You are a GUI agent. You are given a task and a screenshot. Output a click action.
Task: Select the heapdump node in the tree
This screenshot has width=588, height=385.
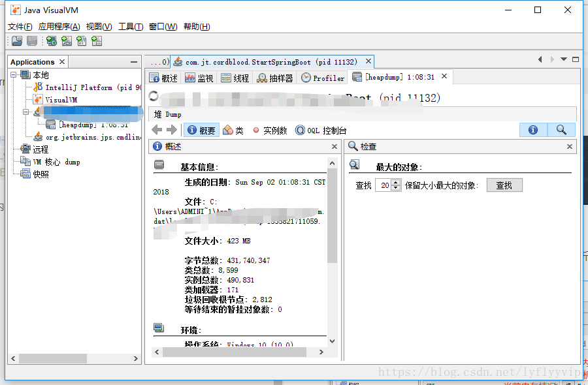coord(88,125)
